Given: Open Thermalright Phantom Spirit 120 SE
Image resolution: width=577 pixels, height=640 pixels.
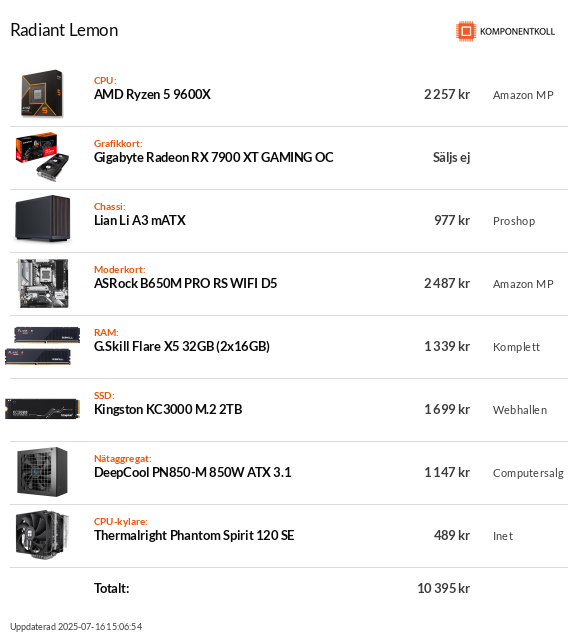Looking at the screenshot, I should [194, 536].
